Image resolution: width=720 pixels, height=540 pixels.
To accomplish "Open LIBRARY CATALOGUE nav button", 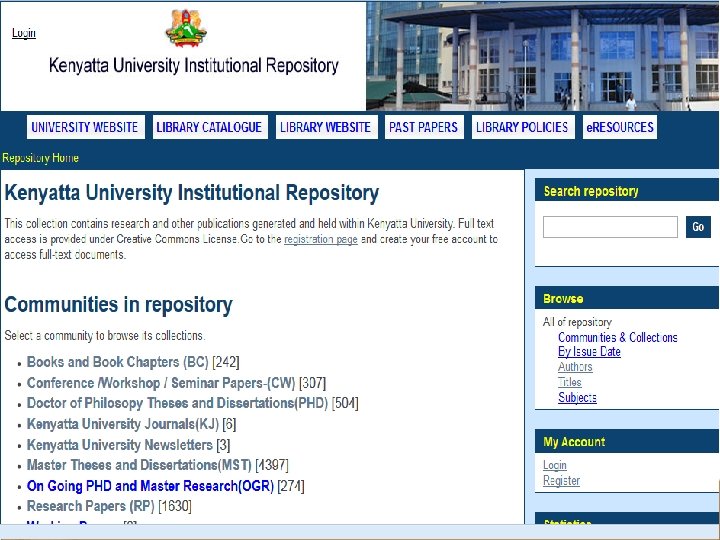I will point(210,127).
